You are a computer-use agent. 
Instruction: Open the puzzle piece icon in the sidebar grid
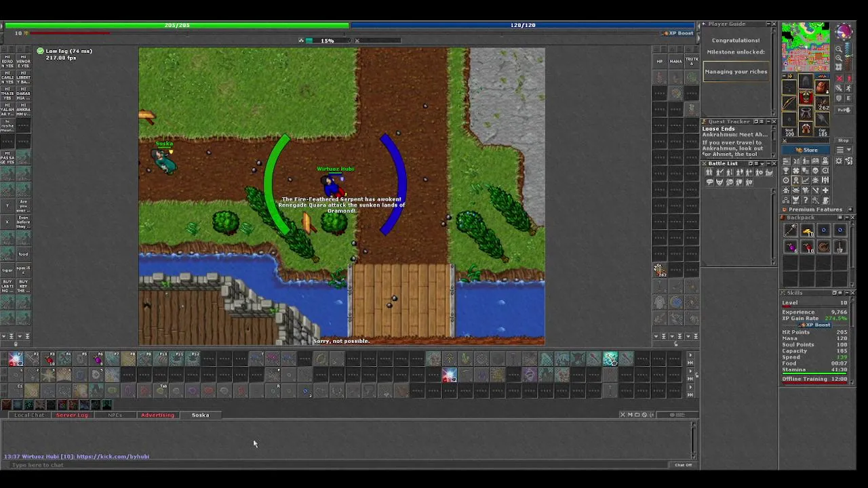[x=796, y=170]
